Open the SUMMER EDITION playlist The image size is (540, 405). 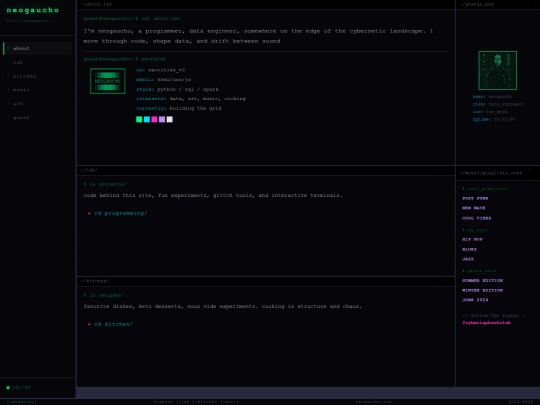click(x=482, y=281)
